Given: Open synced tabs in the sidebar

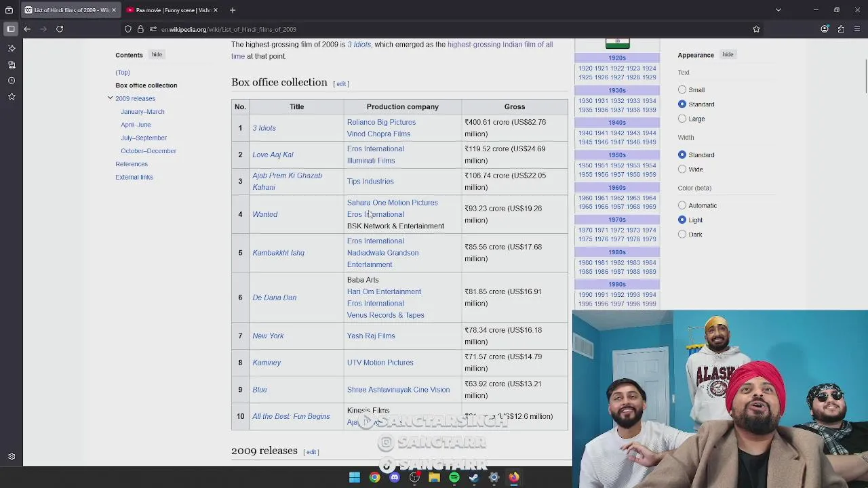Looking at the screenshot, I should pyautogui.click(x=12, y=64).
